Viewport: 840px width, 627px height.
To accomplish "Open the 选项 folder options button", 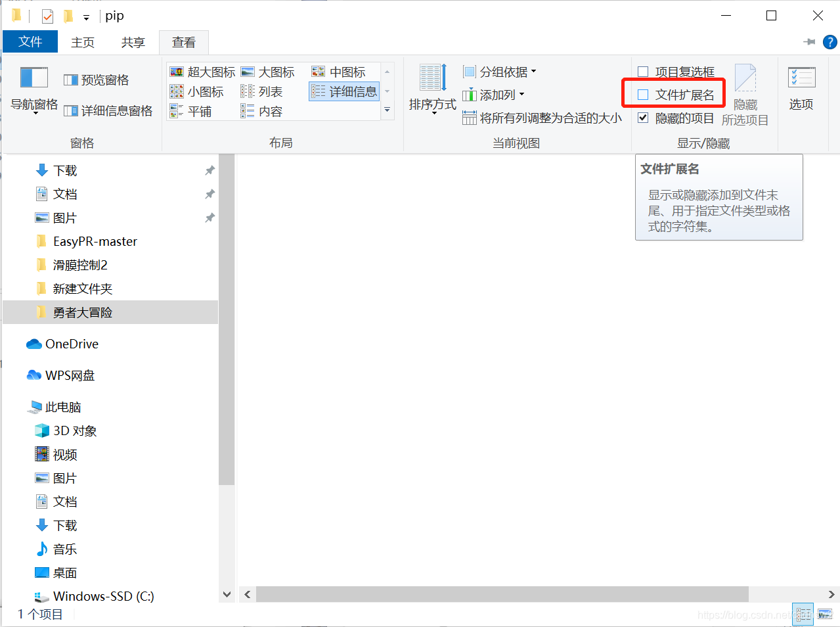I will [801, 89].
